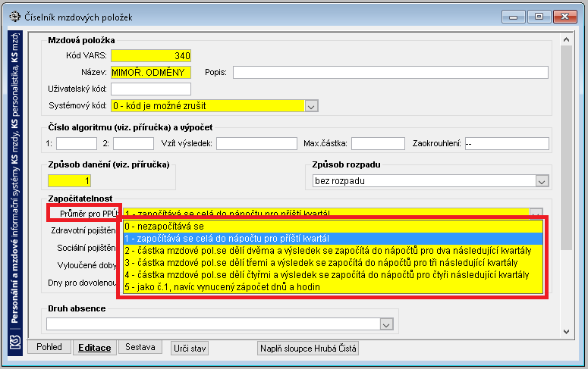Click the scroll down arrow of the form

(x=566, y=332)
